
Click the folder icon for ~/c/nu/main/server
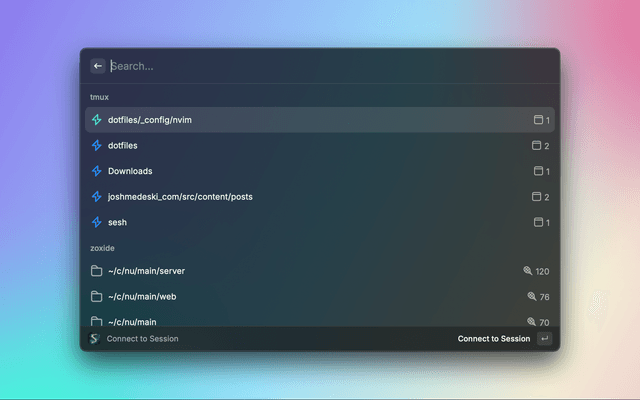97,271
